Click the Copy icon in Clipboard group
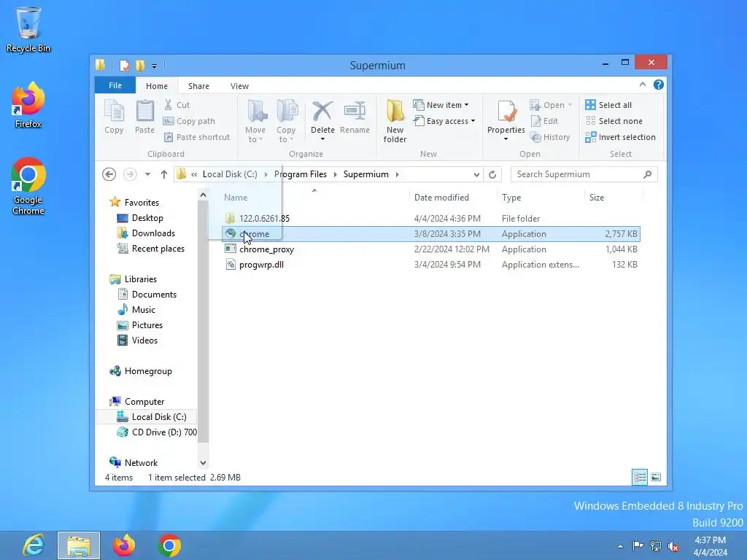This screenshot has height=560, width=747. click(x=114, y=117)
